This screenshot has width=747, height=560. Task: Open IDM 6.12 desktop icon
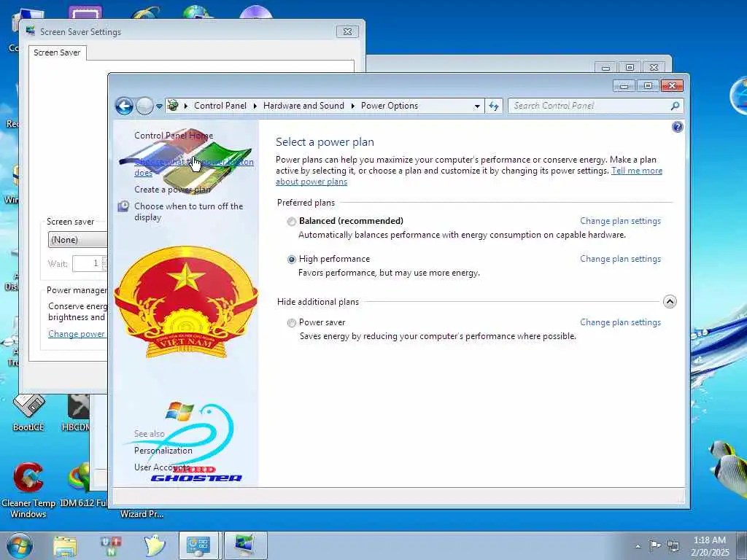pos(83,484)
